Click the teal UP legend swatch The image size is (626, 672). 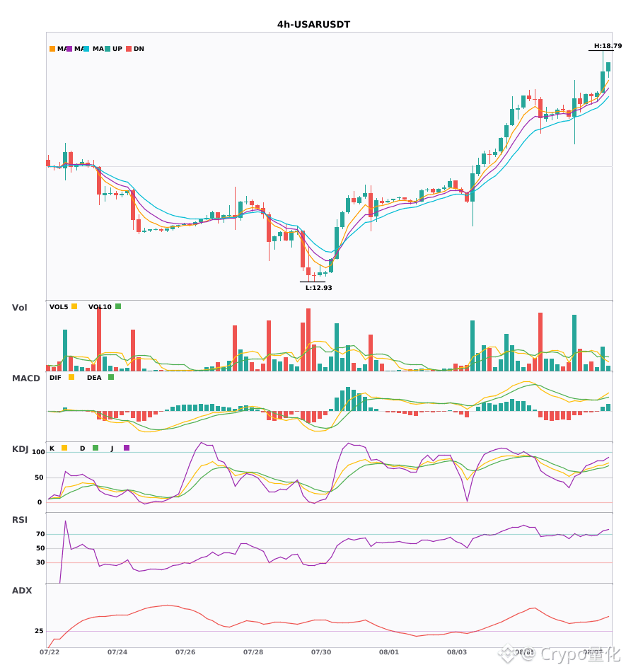point(108,49)
